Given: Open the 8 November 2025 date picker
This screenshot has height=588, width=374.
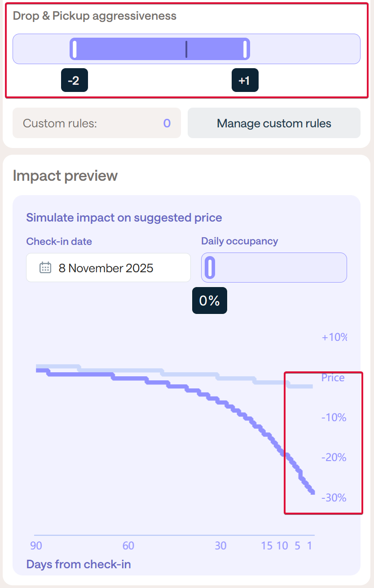Looking at the screenshot, I should (108, 268).
